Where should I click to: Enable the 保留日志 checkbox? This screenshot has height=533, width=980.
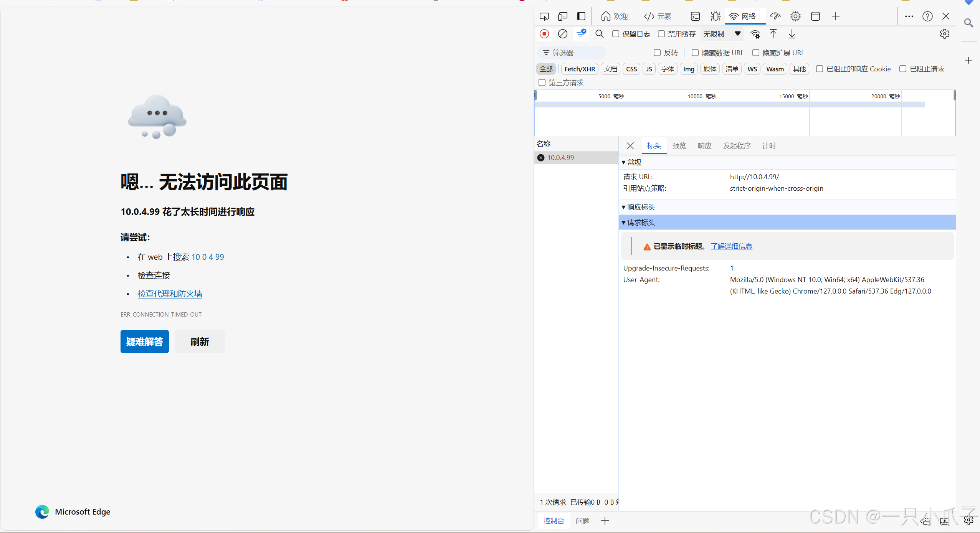tap(616, 34)
